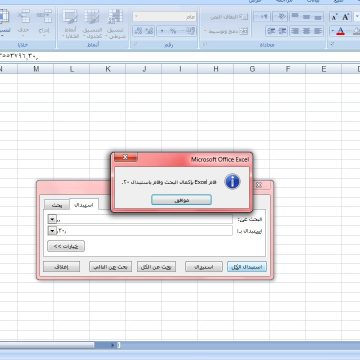Focus the Find what input field
360x360 pixels.
point(144,219)
